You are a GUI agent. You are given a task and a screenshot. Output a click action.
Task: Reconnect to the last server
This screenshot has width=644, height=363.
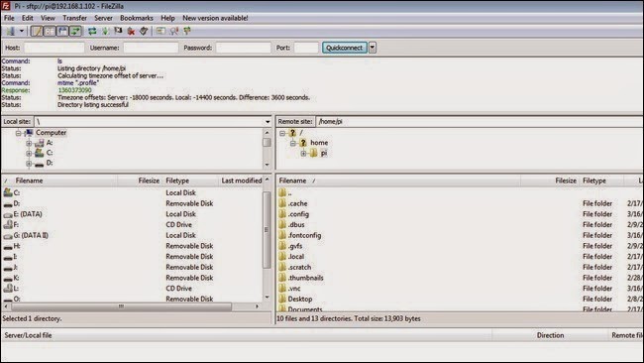coord(144,31)
